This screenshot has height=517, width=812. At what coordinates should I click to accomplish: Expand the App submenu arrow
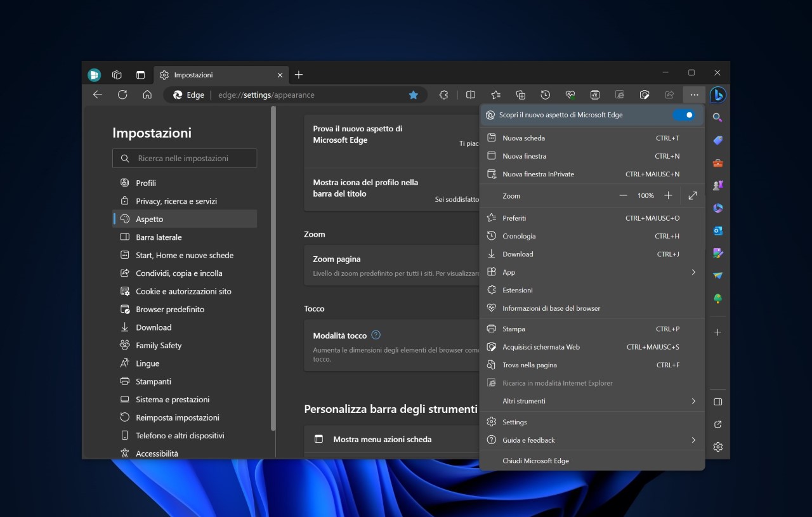(693, 272)
